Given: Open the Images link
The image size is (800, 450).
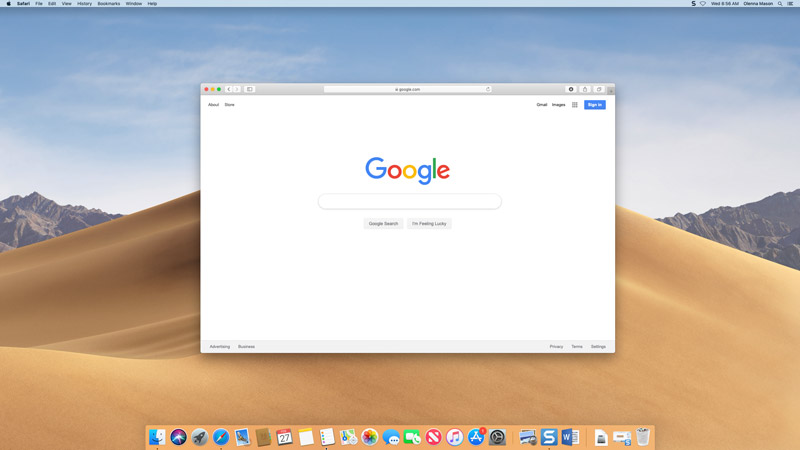Looking at the screenshot, I should [559, 105].
